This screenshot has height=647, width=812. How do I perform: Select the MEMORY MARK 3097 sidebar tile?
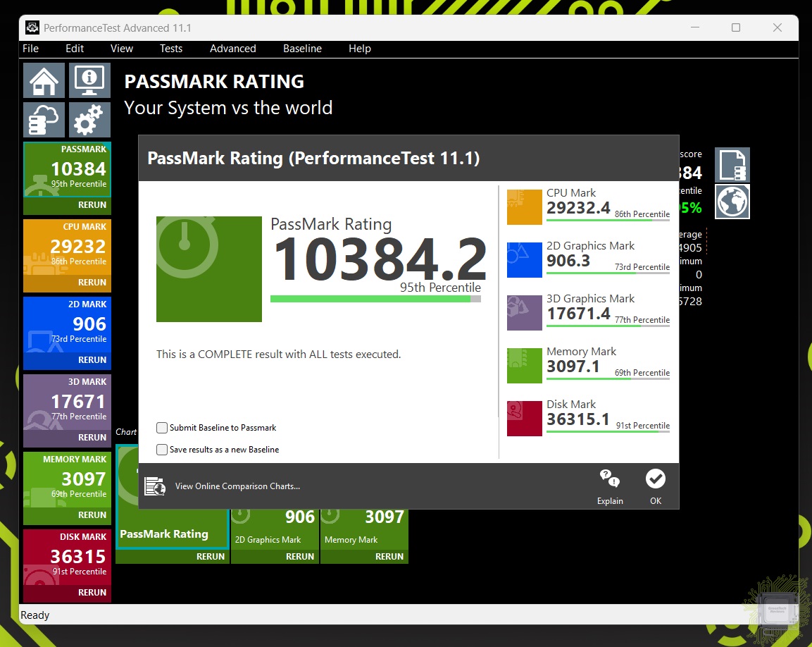(68, 479)
